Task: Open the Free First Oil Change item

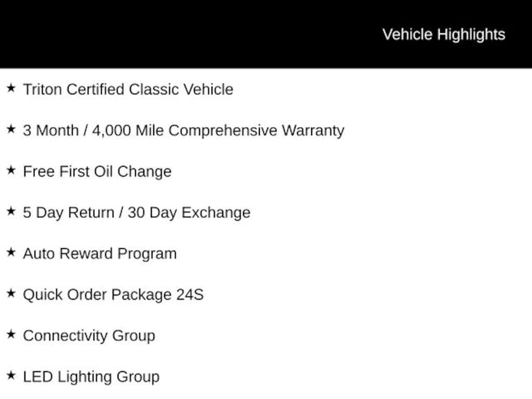Action: coord(97,171)
